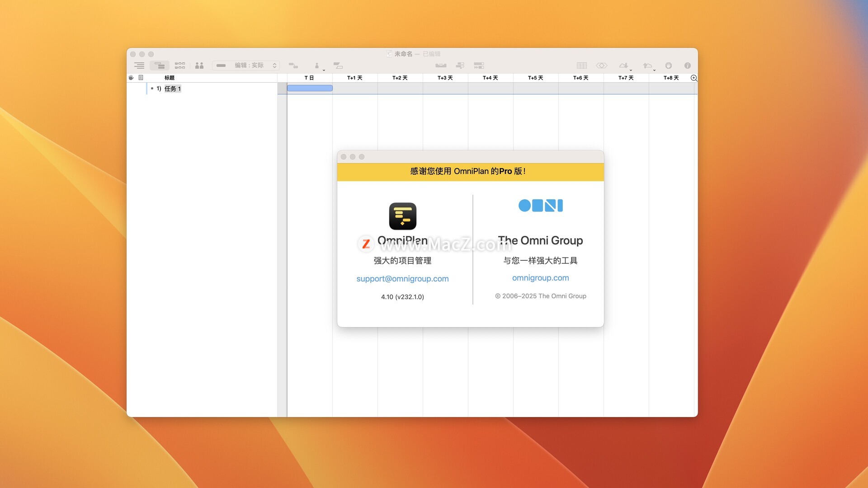Toggle the Task outline view button

point(139,66)
